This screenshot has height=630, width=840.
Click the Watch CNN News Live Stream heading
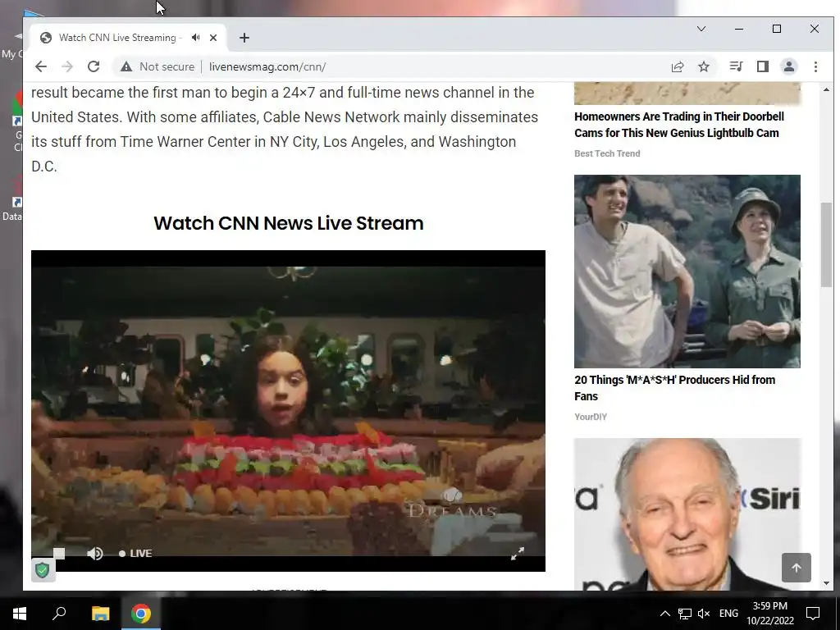(x=288, y=223)
